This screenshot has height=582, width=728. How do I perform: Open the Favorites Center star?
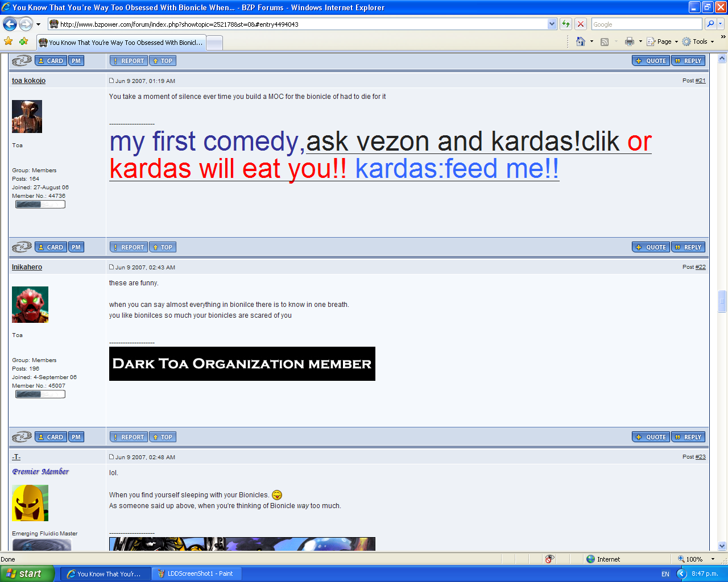9,41
